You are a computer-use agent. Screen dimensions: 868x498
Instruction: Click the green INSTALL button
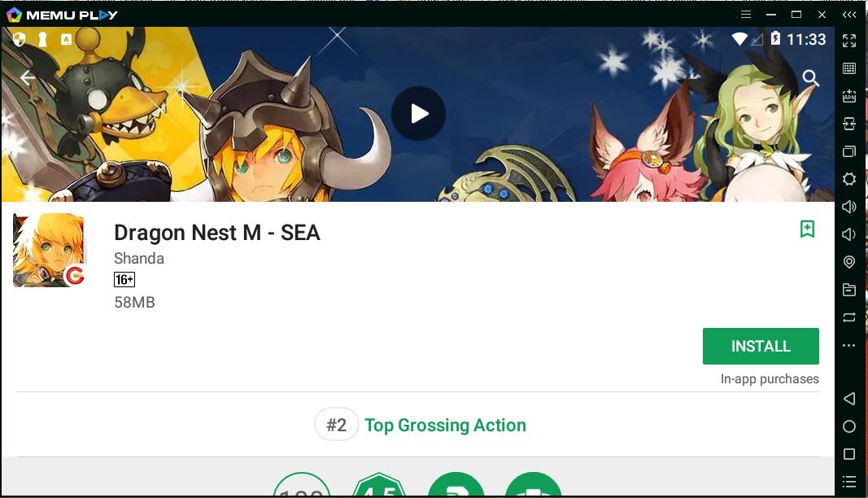761,346
